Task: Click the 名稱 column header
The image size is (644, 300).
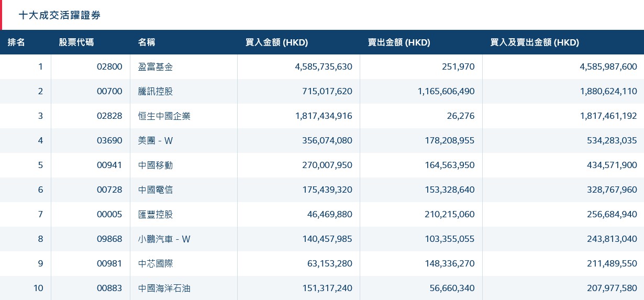Action: coord(147,42)
